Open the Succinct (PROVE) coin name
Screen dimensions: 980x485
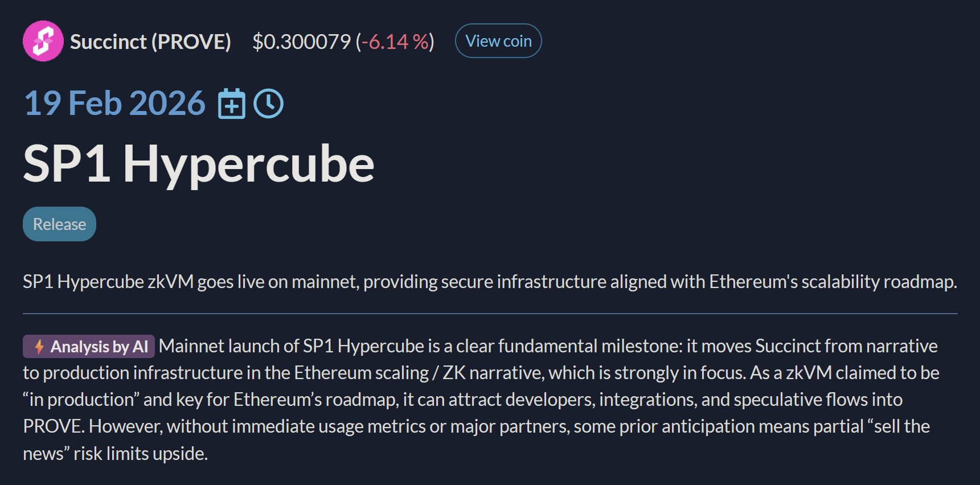click(x=150, y=42)
